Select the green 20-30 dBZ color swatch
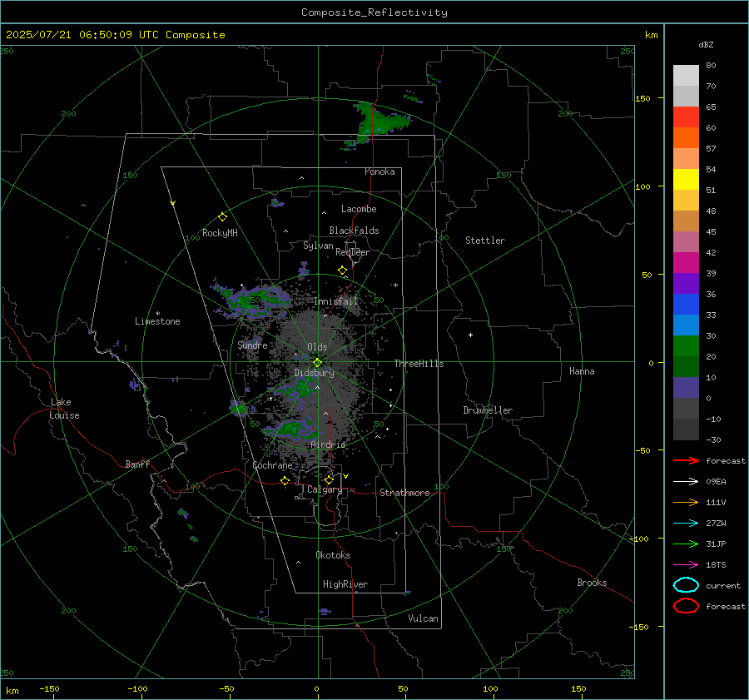This screenshot has width=749, height=700. [686, 345]
